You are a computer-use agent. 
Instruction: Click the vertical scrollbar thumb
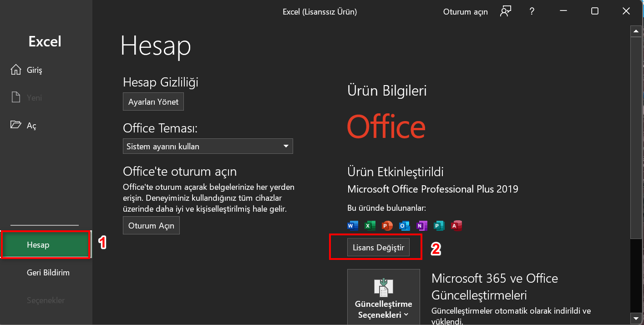[x=636, y=137]
